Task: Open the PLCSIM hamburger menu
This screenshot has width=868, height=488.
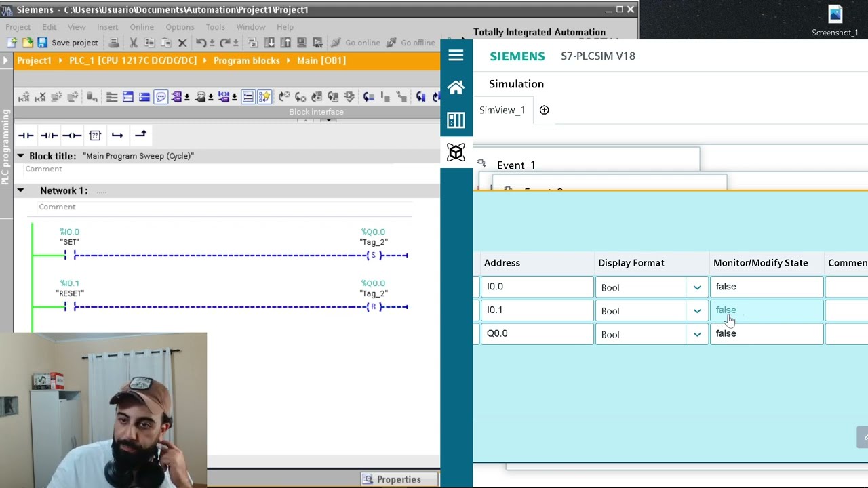Action: pyautogui.click(x=456, y=56)
